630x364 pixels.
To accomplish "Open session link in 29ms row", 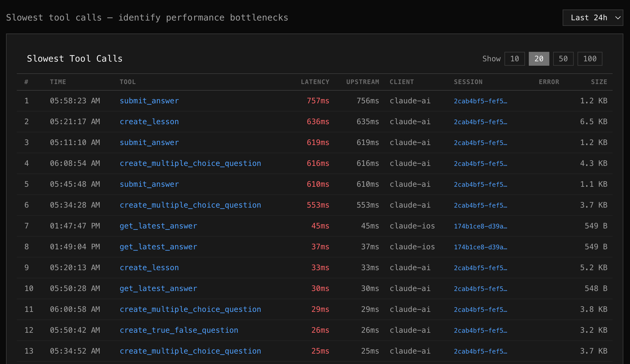I will 480,310.
